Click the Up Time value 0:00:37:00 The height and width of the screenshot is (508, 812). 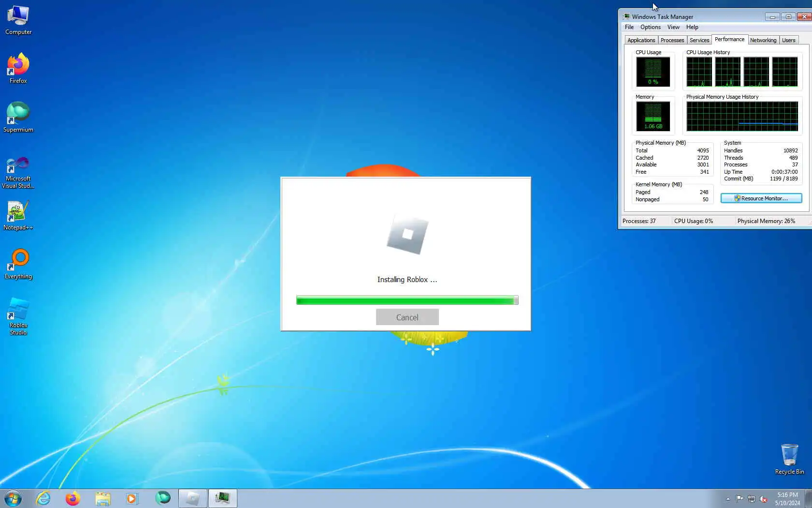(x=784, y=172)
